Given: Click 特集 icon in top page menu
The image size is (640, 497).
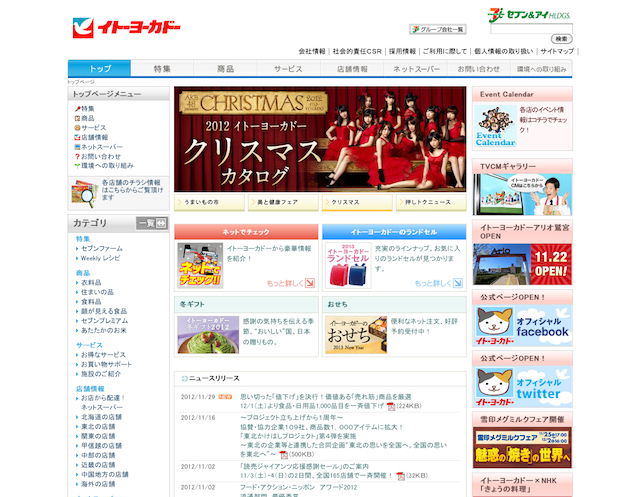Looking at the screenshot, I should pyautogui.click(x=77, y=109).
